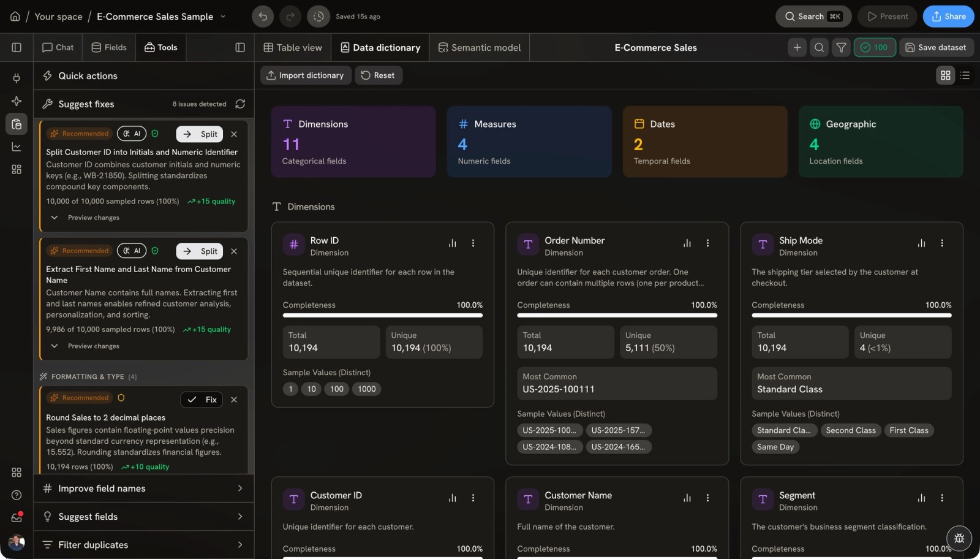
Task: Open dataset search magnifier icon
Action: [x=819, y=47]
